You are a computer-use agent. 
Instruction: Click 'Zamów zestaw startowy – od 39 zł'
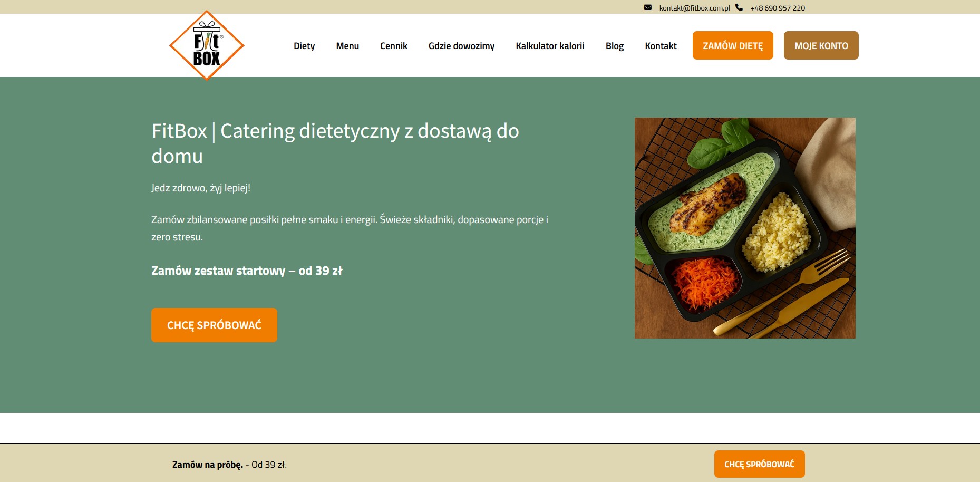tap(247, 271)
